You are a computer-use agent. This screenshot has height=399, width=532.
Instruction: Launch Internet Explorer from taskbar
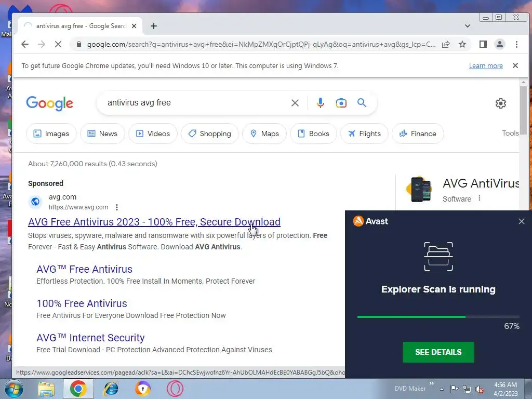click(111, 389)
